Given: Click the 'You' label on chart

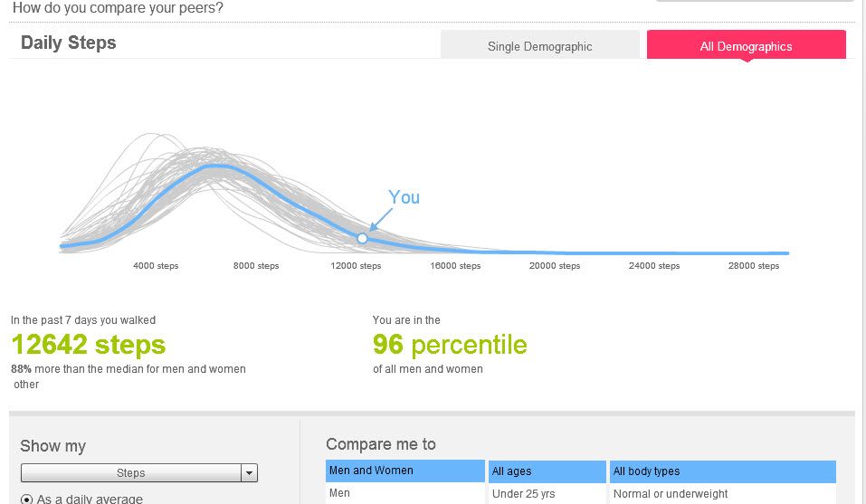Looking at the screenshot, I should [404, 197].
